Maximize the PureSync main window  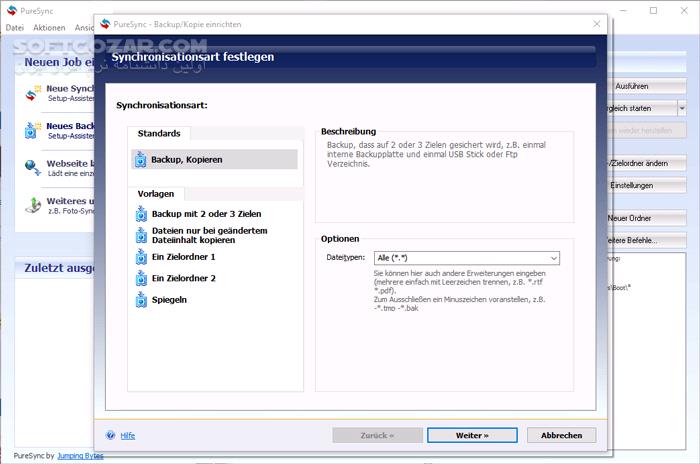[653, 10]
